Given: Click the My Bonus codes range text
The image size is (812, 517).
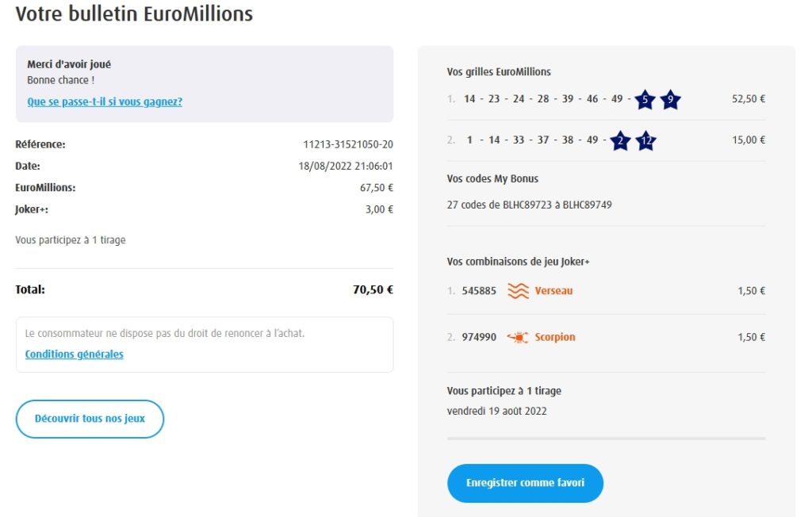Looking at the screenshot, I should point(529,205).
